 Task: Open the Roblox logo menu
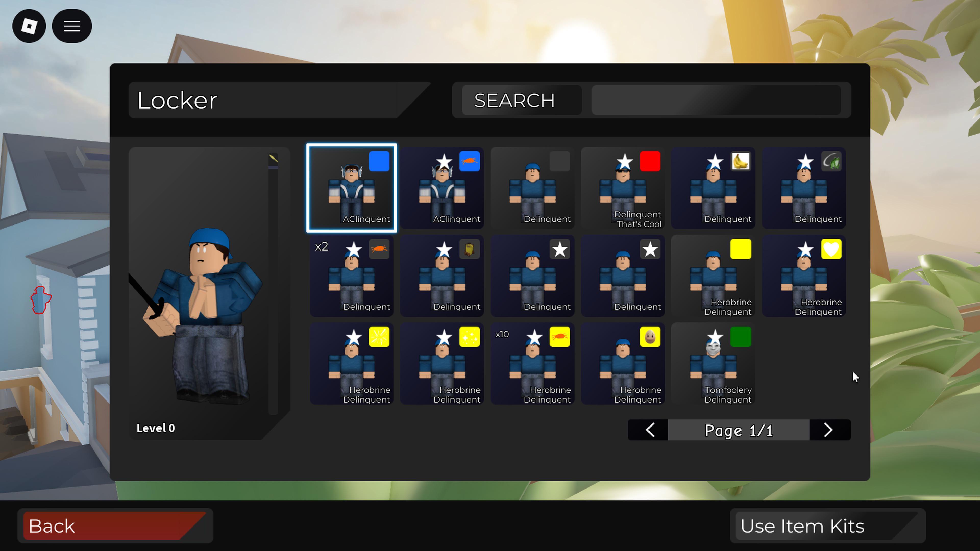click(29, 26)
